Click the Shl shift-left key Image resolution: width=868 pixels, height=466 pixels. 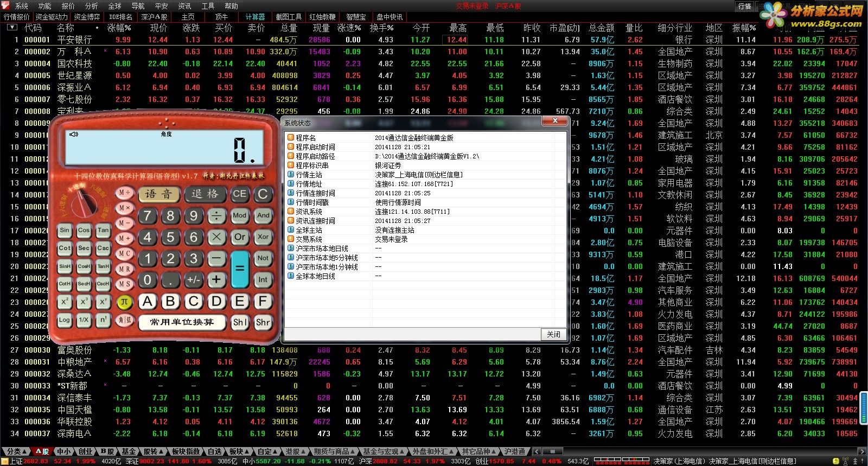coord(240,322)
